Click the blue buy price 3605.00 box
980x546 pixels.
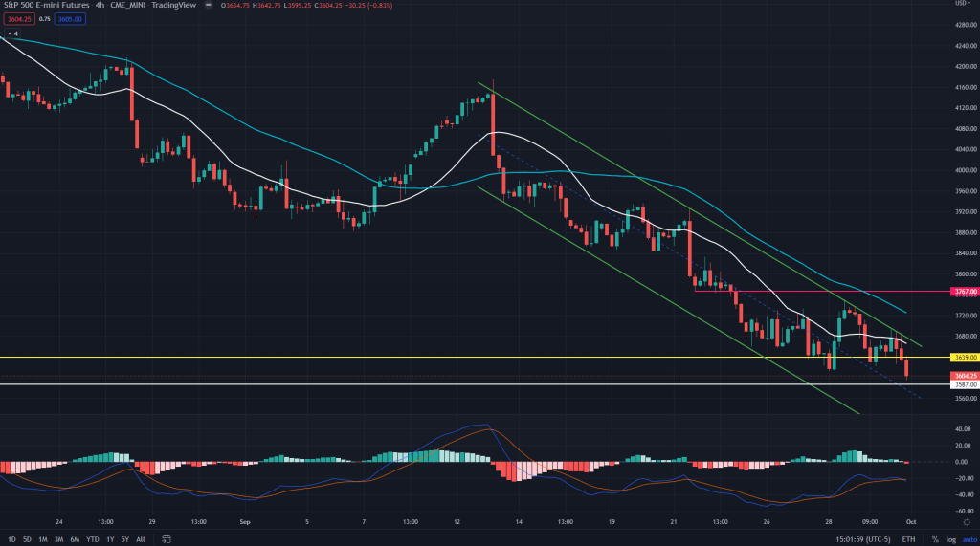click(x=71, y=19)
